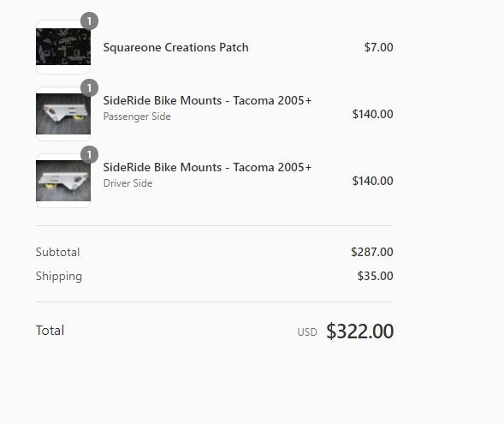Click the USD currency label
The image size is (504, 424).
[x=307, y=332]
